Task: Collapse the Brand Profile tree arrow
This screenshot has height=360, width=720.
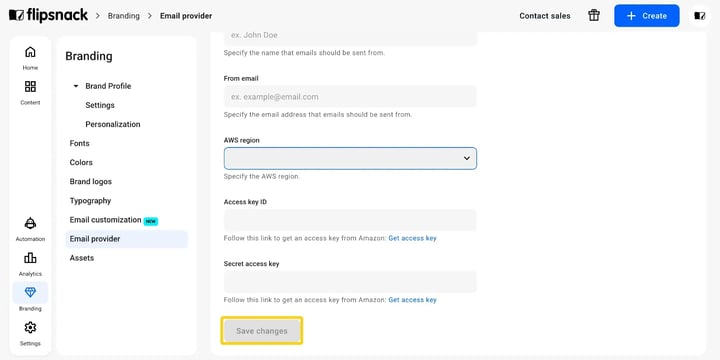Action: point(76,86)
